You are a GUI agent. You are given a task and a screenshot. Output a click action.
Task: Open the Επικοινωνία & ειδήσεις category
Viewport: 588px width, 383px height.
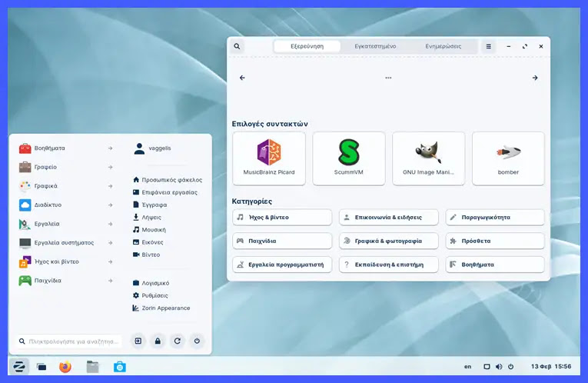pyautogui.click(x=388, y=217)
